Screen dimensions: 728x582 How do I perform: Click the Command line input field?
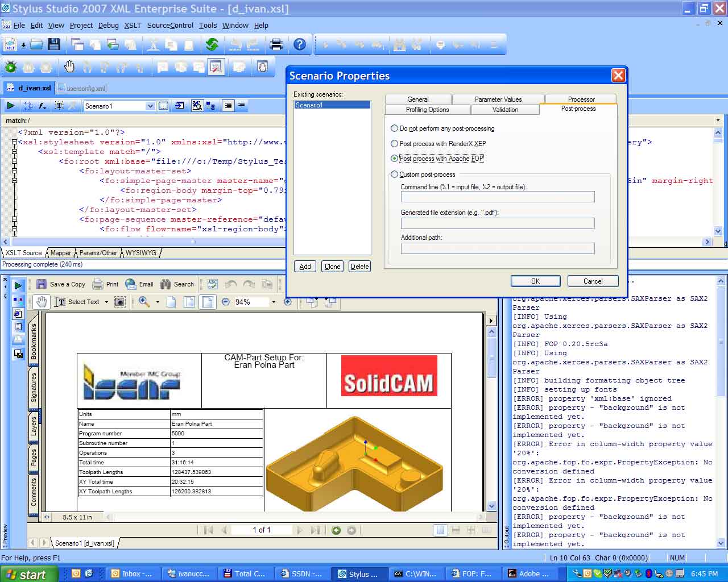coord(498,197)
